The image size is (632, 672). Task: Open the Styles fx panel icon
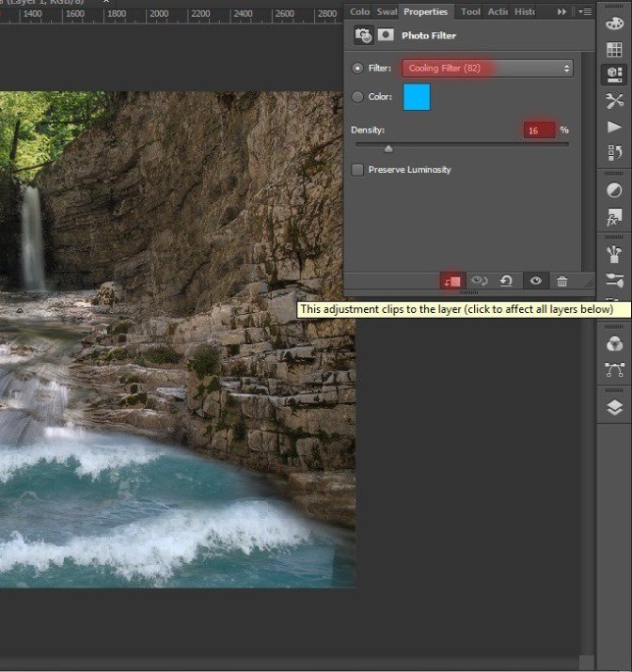pos(614,218)
